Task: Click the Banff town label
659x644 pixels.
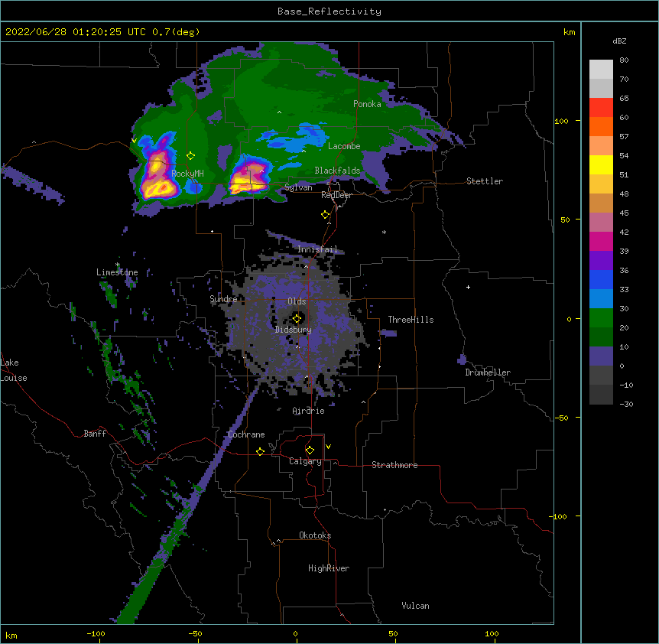Action: (95, 434)
